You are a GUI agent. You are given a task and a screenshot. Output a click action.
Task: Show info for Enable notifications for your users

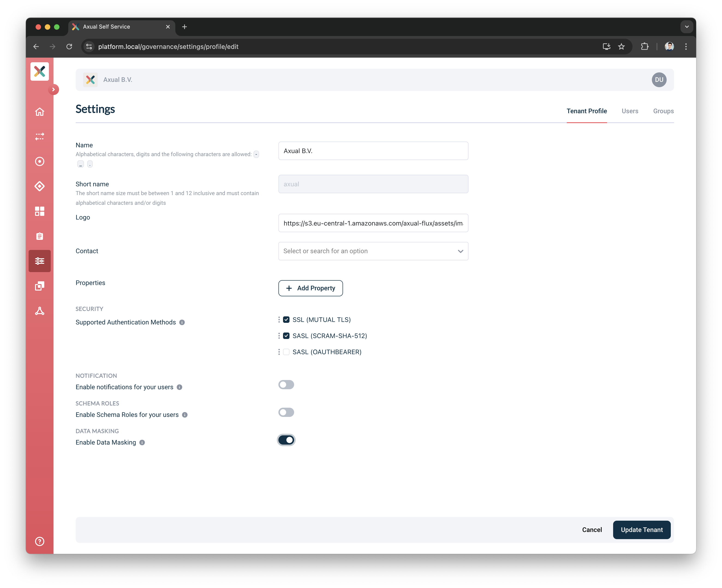pos(179,387)
